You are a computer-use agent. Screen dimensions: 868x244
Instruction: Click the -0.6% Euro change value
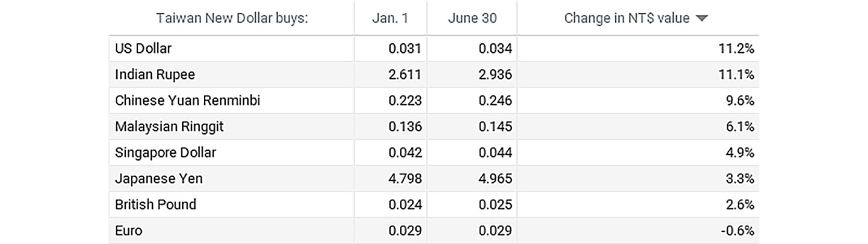coord(737,230)
